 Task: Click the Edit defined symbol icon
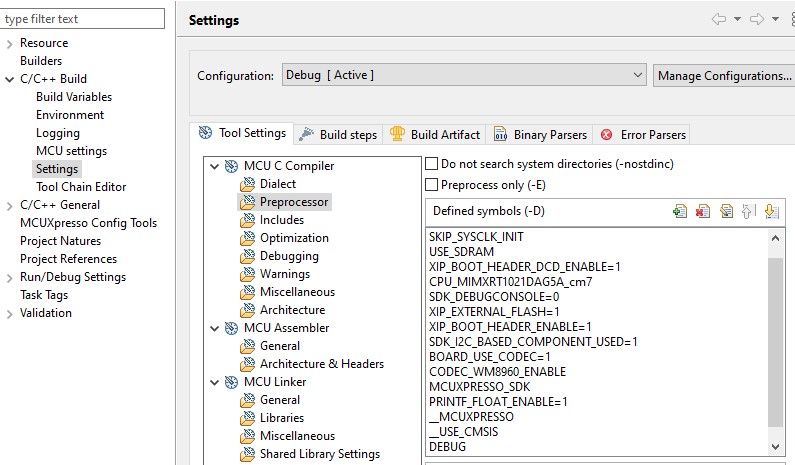[x=726, y=211]
